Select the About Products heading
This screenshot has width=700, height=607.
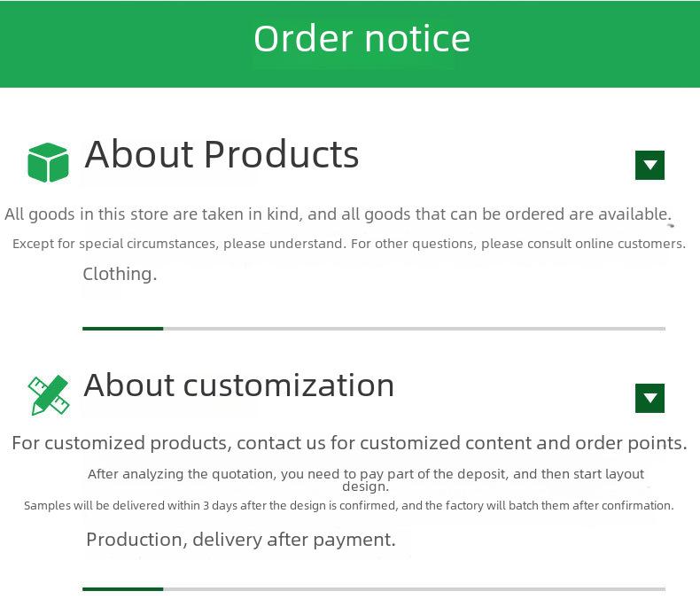tap(222, 154)
